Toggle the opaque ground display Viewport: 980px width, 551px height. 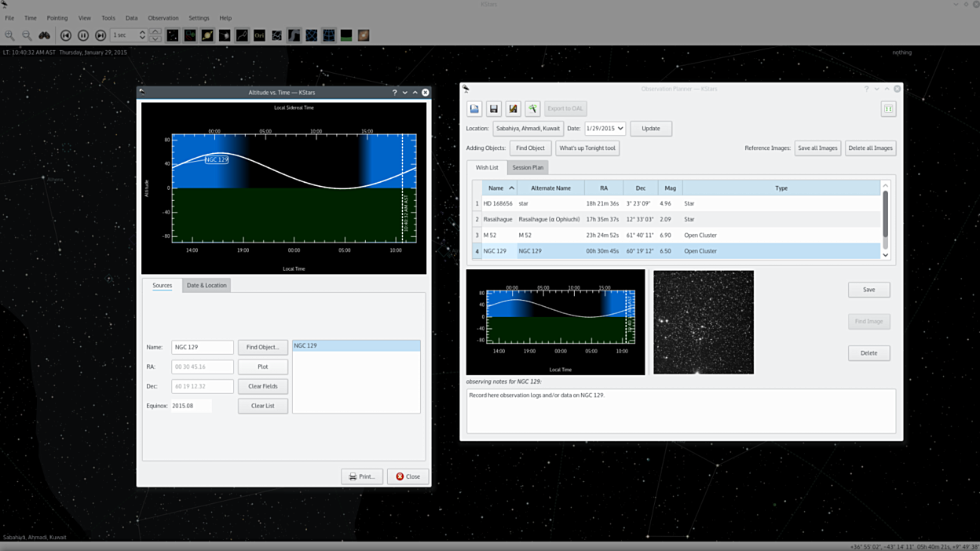pyautogui.click(x=346, y=35)
